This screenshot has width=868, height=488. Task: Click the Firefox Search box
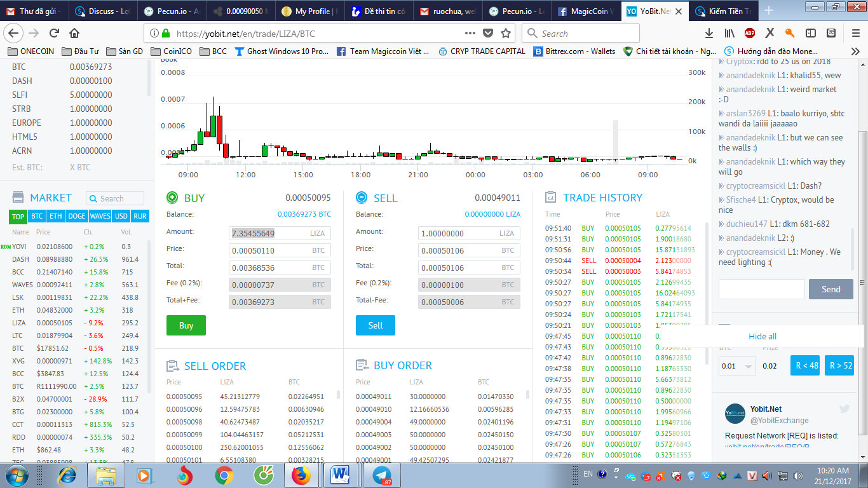[x=581, y=33]
